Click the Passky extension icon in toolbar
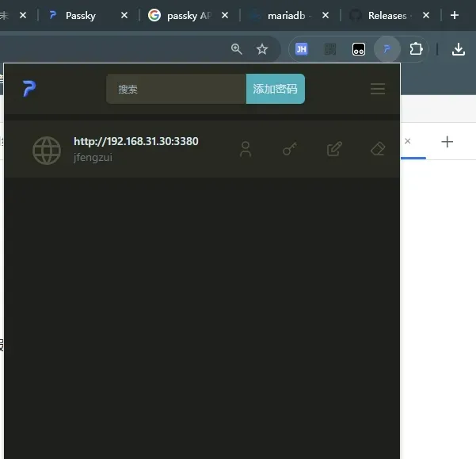This screenshot has width=476, height=459. click(x=387, y=49)
